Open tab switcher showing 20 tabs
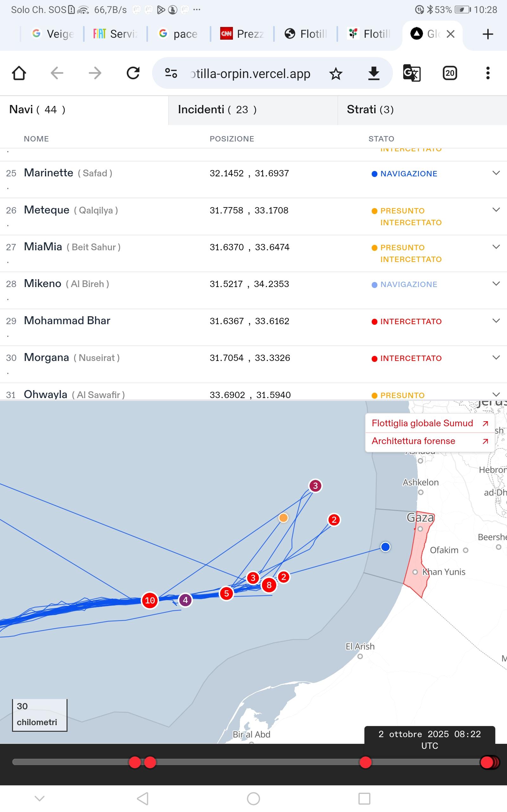This screenshot has height=812, width=507. (450, 73)
